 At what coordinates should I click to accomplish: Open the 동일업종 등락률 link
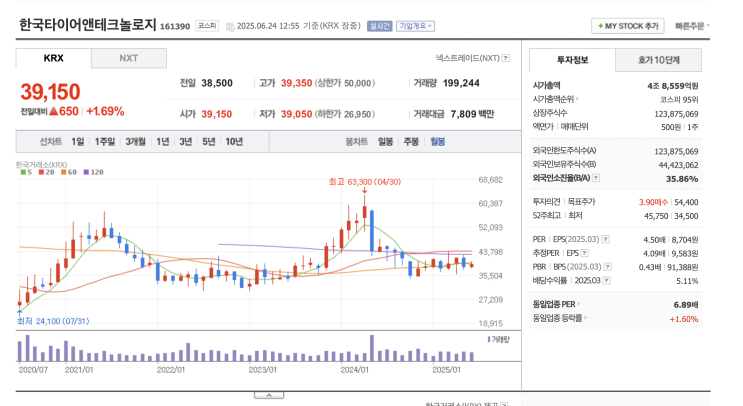coord(557,318)
